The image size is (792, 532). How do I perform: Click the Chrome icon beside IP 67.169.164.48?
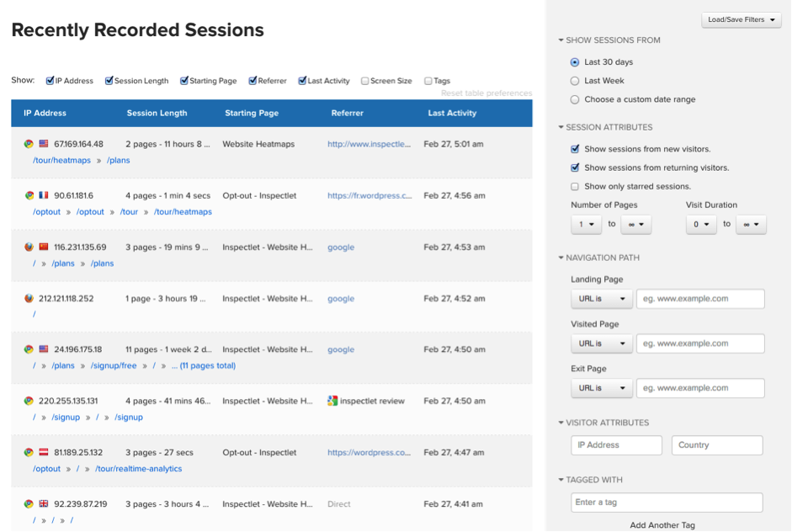click(x=29, y=144)
